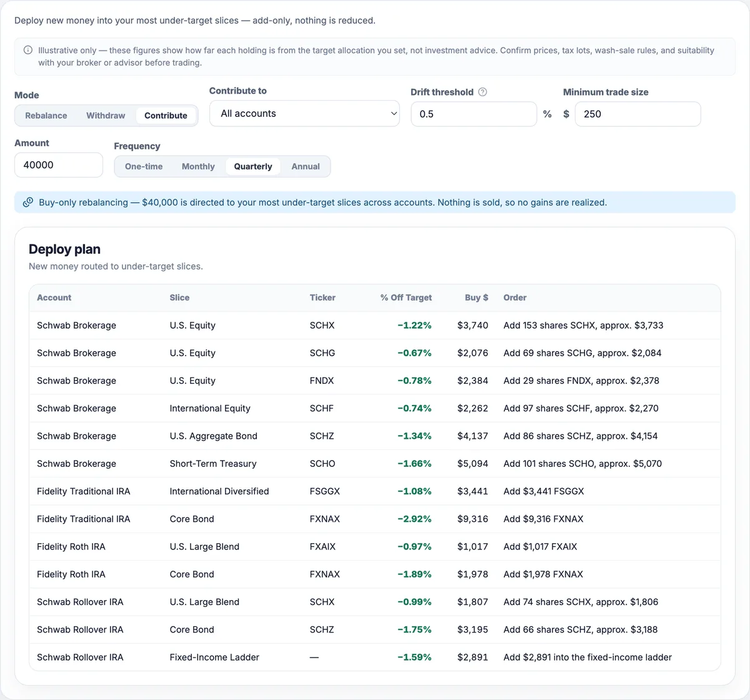Screen dimensions: 750x700
Task: Choose Annual frequency
Action: tap(306, 167)
